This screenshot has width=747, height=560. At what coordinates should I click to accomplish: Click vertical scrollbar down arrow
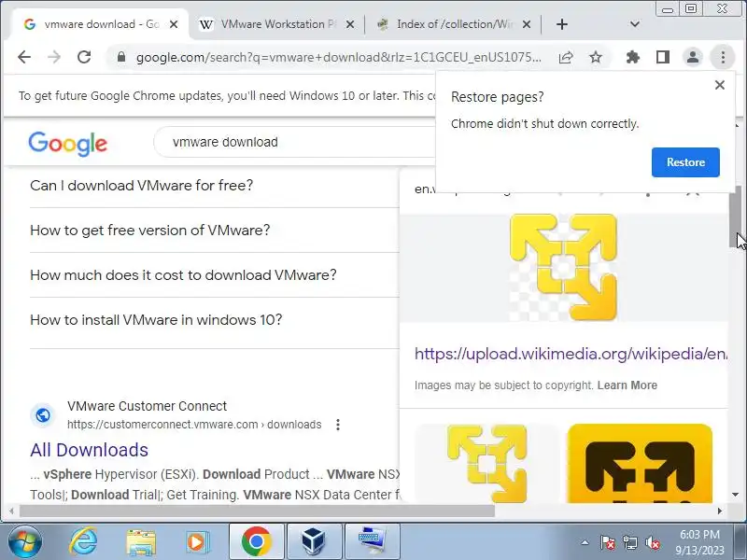click(735, 496)
